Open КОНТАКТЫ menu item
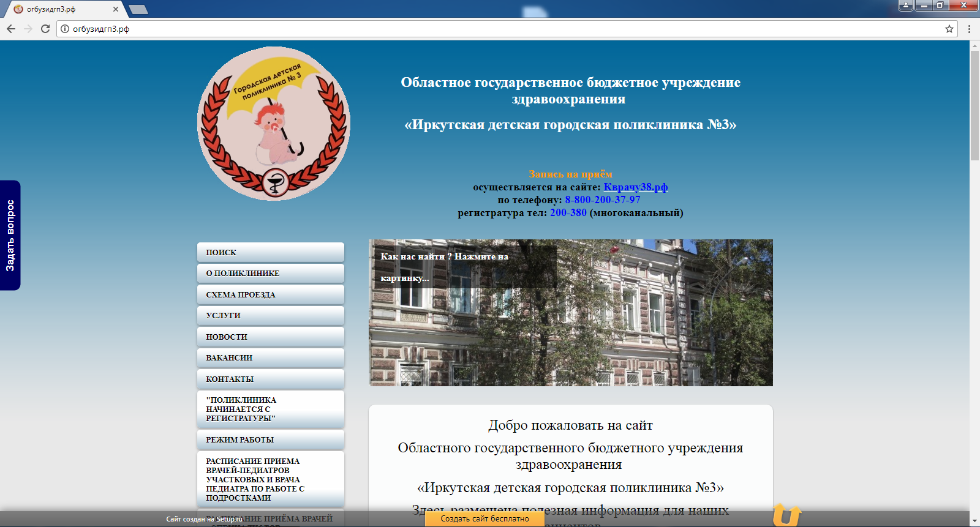Viewport: 980px width, 527px height. 271,379
